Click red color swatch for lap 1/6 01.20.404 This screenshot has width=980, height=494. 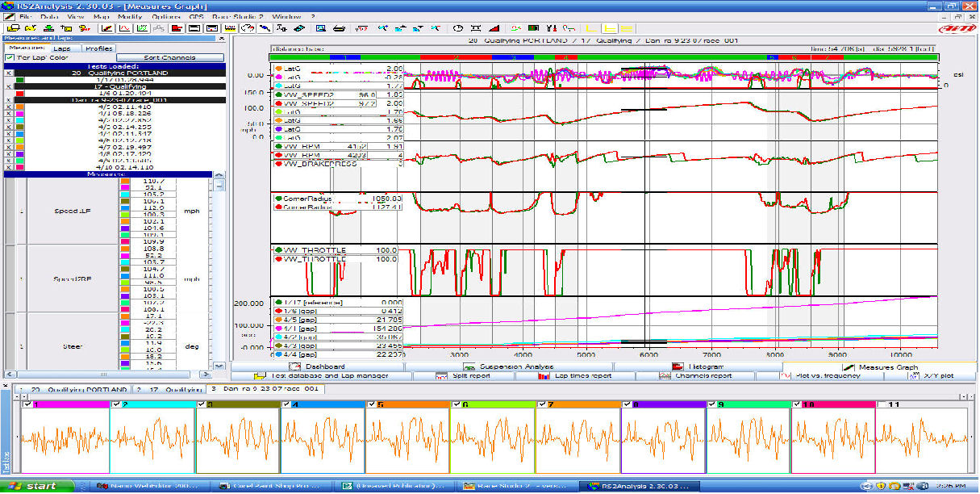coord(20,93)
